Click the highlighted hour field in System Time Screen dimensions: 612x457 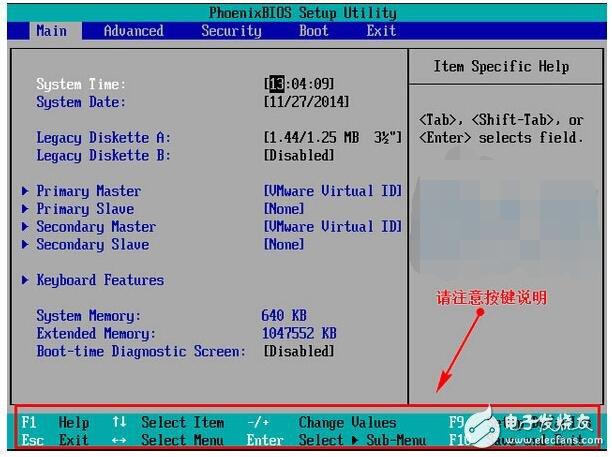pyautogui.click(x=276, y=84)
